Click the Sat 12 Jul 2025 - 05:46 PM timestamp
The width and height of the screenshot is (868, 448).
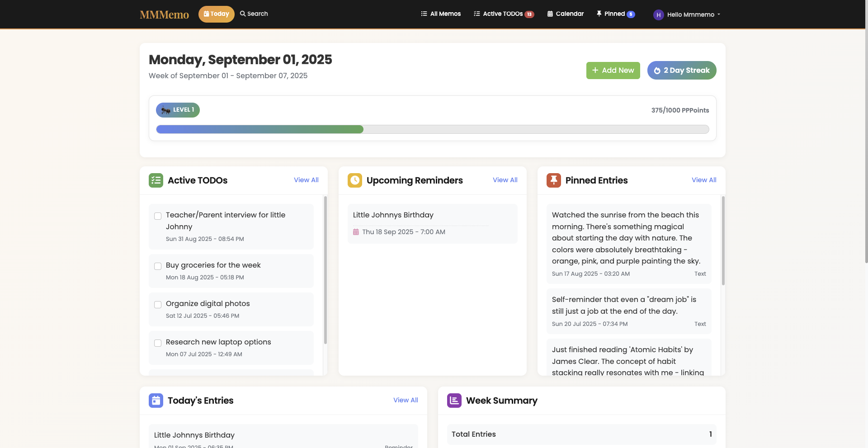click(x=203, y=316)
